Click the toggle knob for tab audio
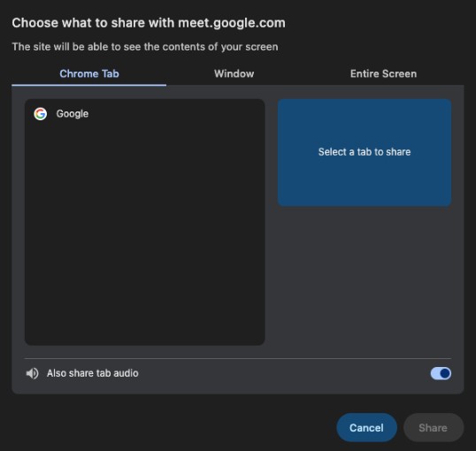 pyautogui.click(x=445, y=373)
